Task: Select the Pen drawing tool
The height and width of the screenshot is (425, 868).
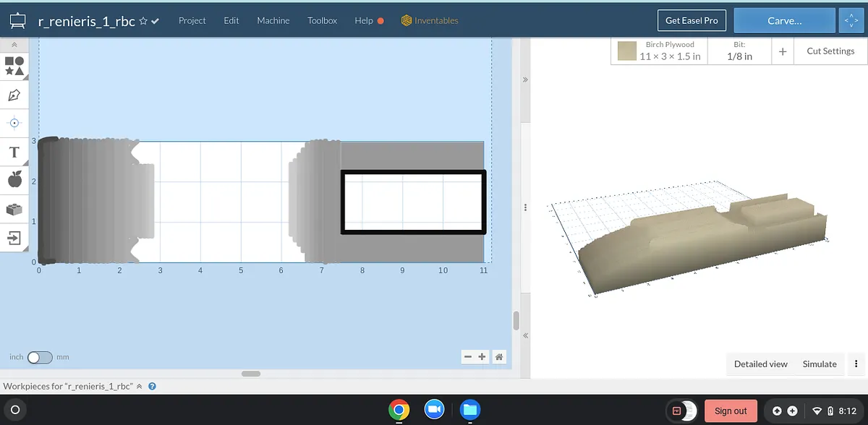Action: [14, 95]
